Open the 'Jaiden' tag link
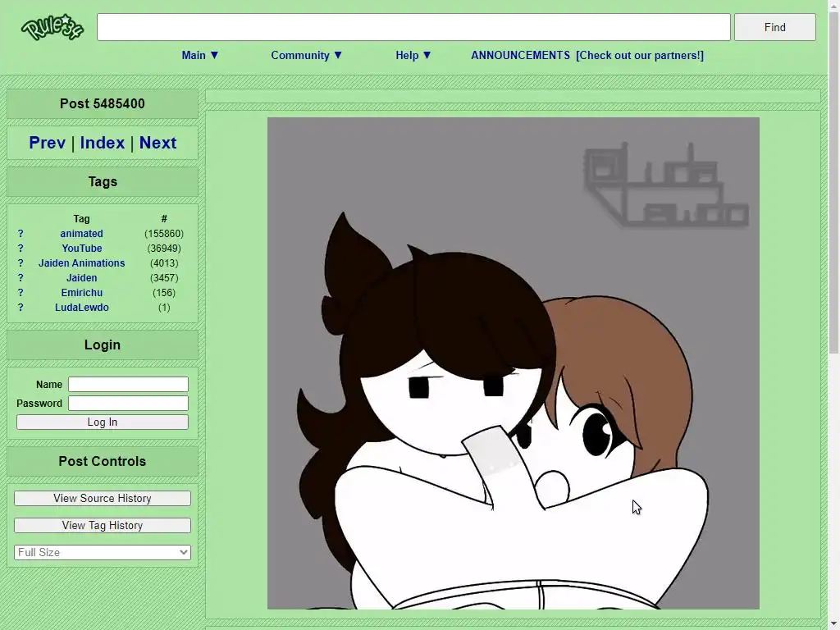840x630 pixels. [x=81, y=277]
